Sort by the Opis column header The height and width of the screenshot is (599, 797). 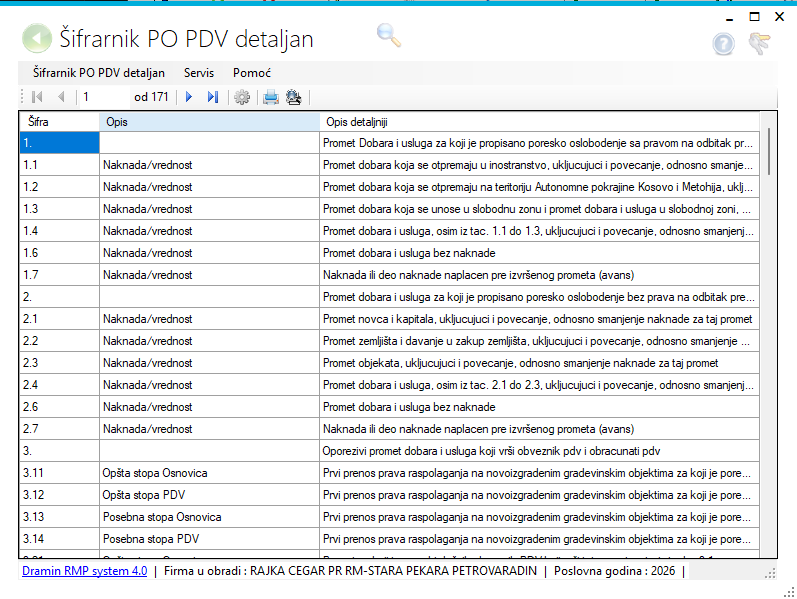(x=209, y=122)
